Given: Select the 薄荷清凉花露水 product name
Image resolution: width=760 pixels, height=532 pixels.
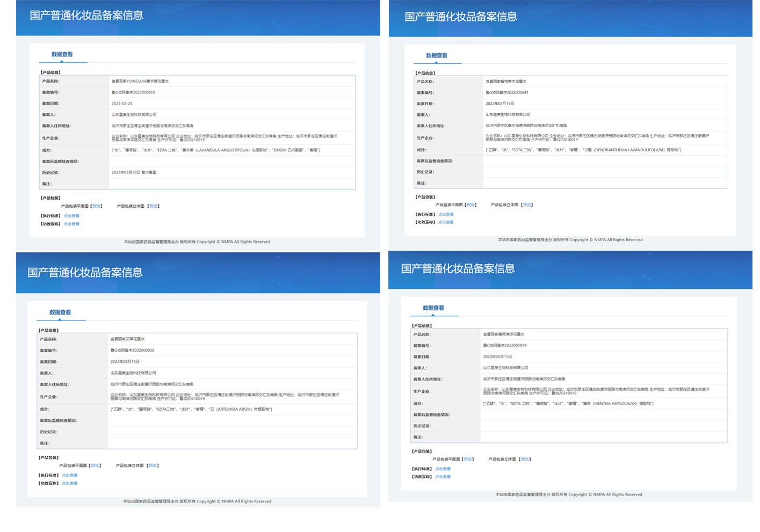Looking at the screenshot, I should pyautogui.click(x=504, y=334).
